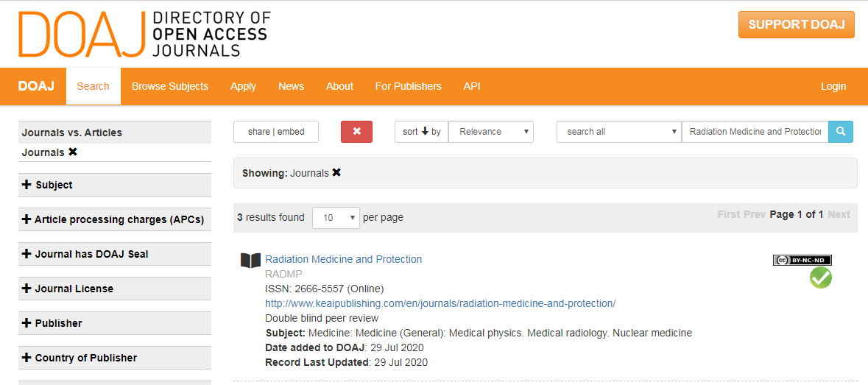Remove the Journals filter in the sidebar
Image resolution: width=868 pixels, height=385 pixels.
[x=73, y=152]
